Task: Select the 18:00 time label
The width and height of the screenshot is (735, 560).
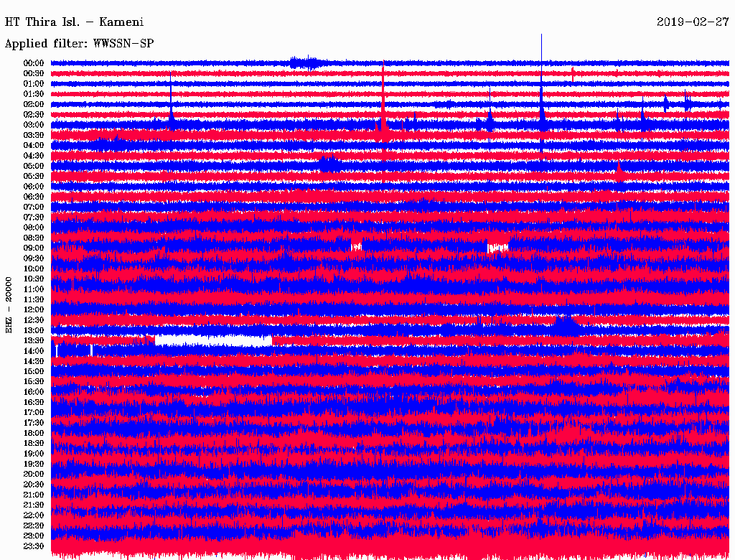Action: pos(34,433)
